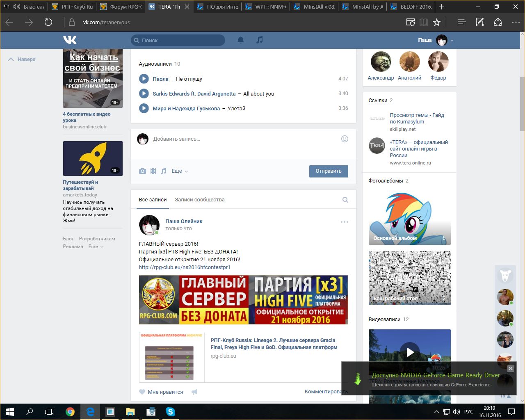
Task: Open the browser Hub icon
Action: (461, 22)
